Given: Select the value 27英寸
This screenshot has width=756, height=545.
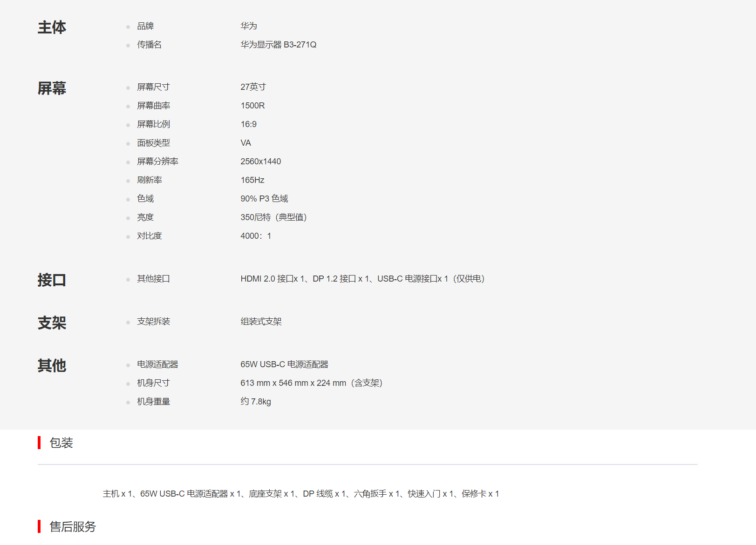Looking at the screenshot, I should pos(253,87).
